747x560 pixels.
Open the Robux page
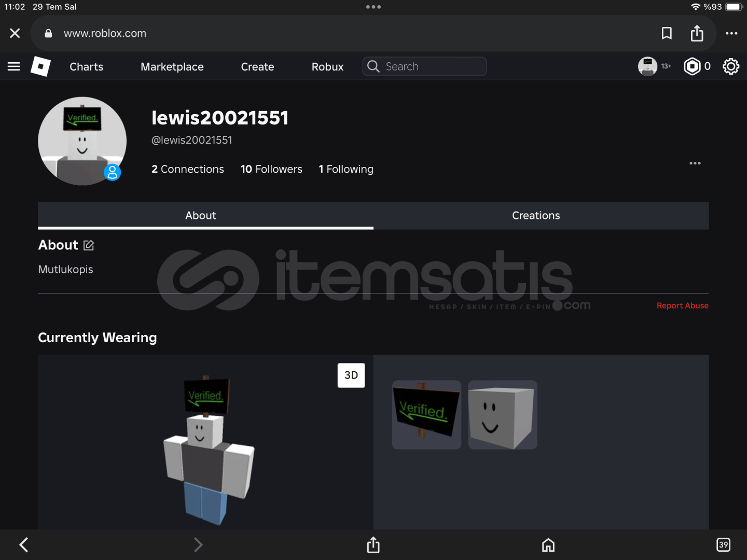327,67
